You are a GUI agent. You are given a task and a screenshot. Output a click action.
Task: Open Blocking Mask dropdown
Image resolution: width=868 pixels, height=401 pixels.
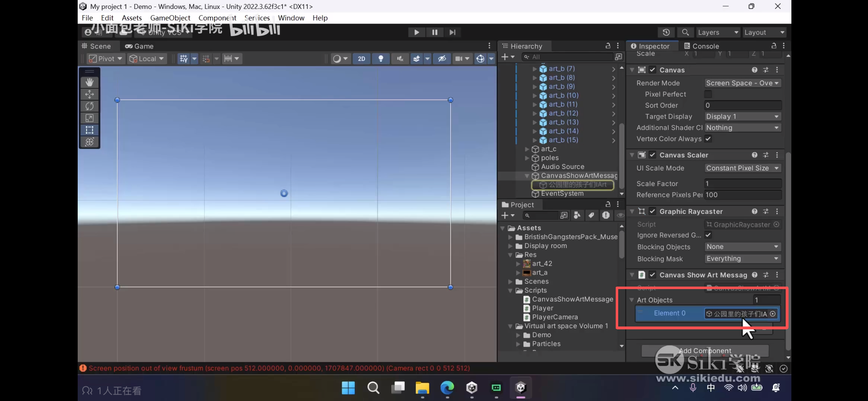coord(743,259)
